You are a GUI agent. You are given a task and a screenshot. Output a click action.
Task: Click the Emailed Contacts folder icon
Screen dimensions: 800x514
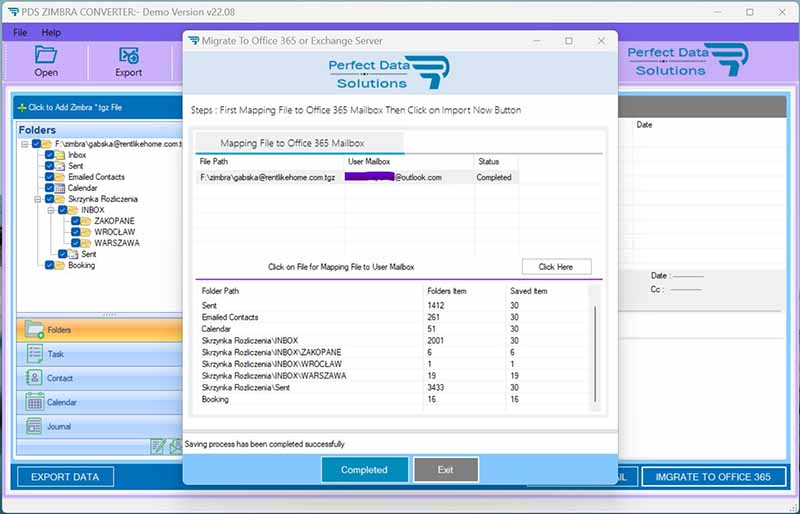click(60, 177)
